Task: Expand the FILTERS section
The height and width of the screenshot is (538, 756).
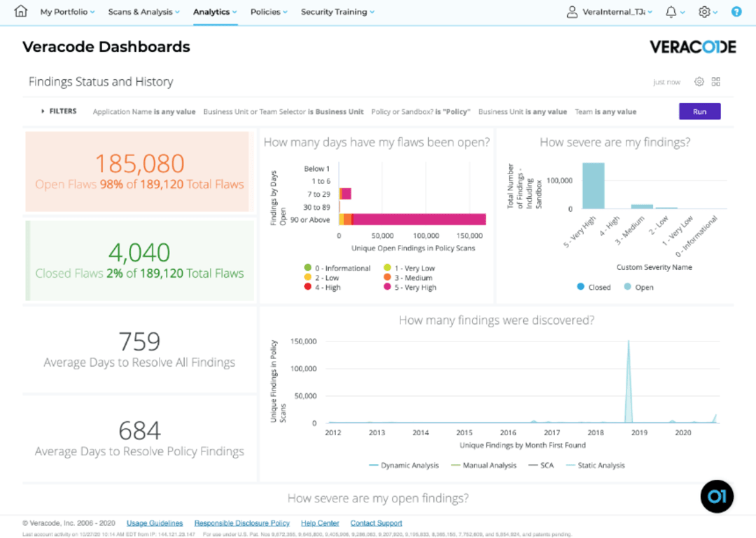Action: click(59, 111)
